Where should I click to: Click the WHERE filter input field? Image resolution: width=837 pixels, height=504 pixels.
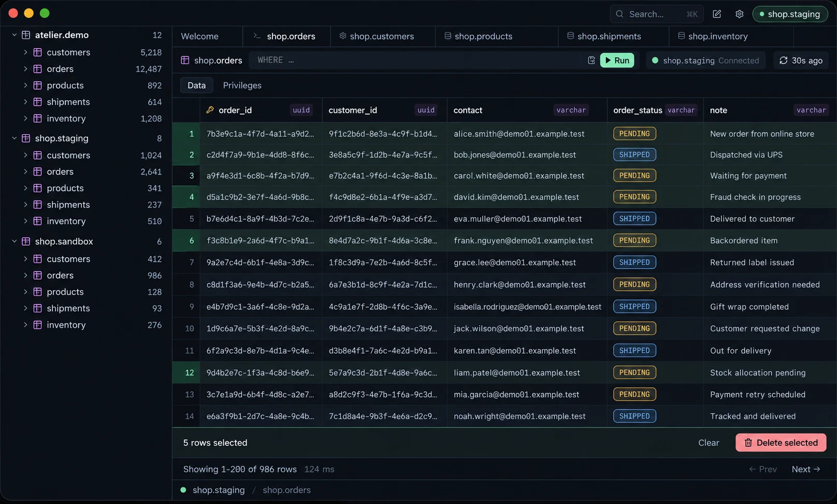(x=415, y=60)
